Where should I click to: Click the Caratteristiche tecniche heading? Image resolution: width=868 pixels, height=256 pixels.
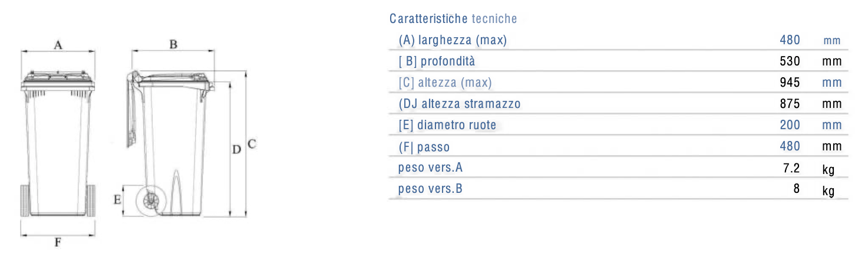453,19
